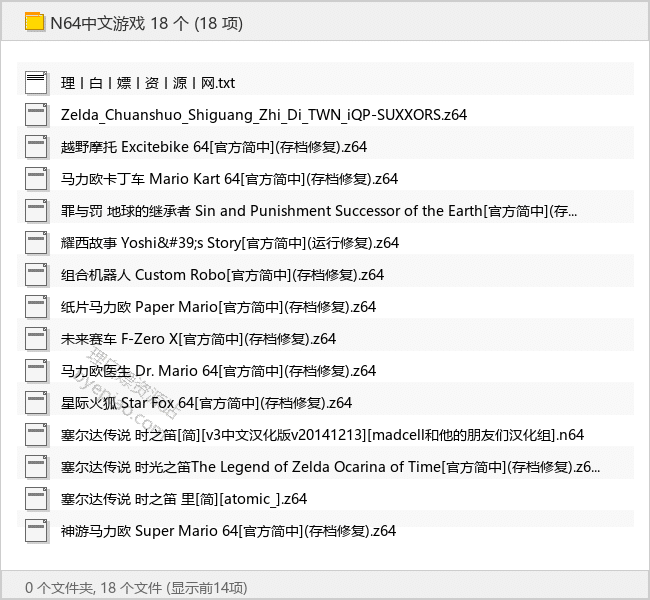The width and height of the screenshot is (650, 600).
Task: Click file icon beside Excitebike 64
Action: 36,146
